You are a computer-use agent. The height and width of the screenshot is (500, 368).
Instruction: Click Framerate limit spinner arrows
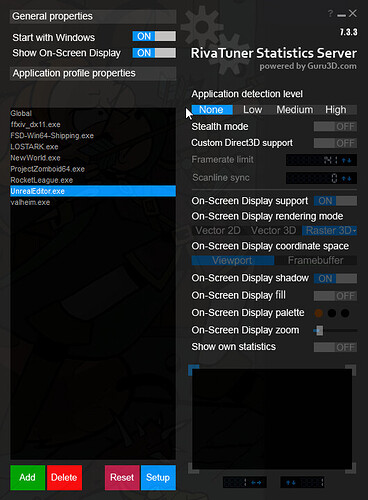(347, 160)
